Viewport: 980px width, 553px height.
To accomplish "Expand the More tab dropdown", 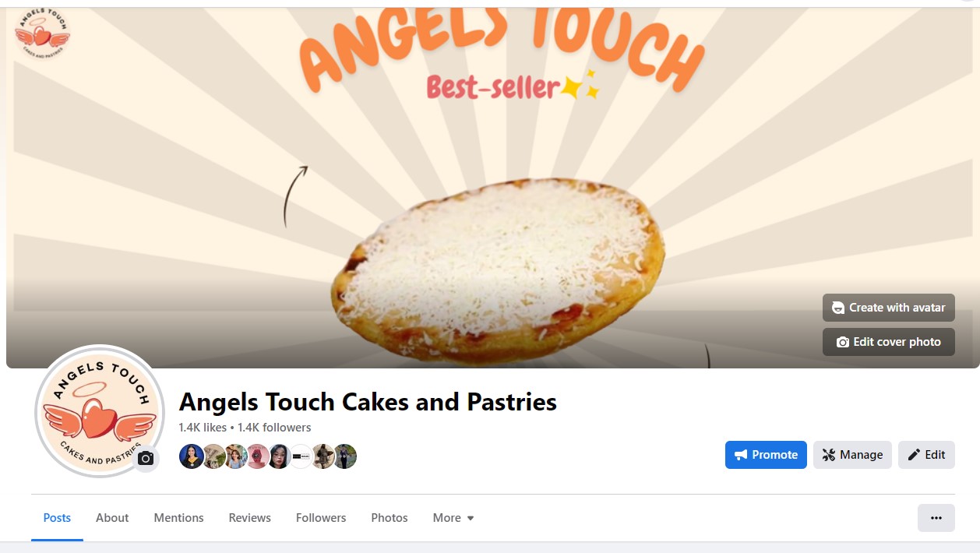I will 453,518.
